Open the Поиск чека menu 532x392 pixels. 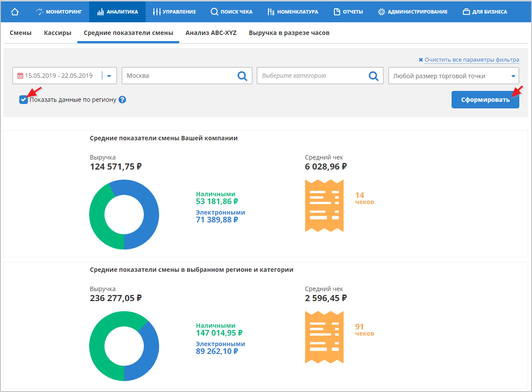[231, 12]
